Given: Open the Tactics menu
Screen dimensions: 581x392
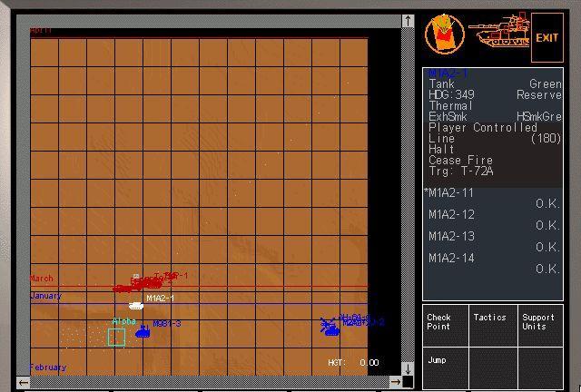Looking at the screenshot, I should [x=491, y=323].
